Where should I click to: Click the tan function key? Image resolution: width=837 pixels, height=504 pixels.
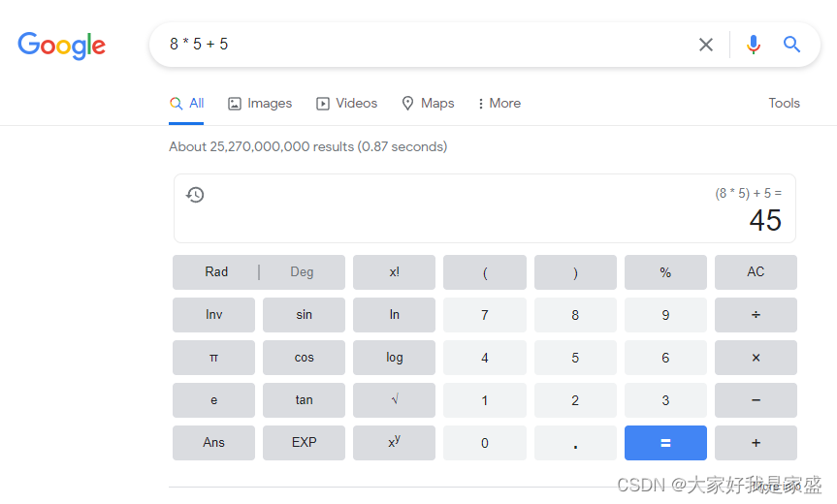304,400
